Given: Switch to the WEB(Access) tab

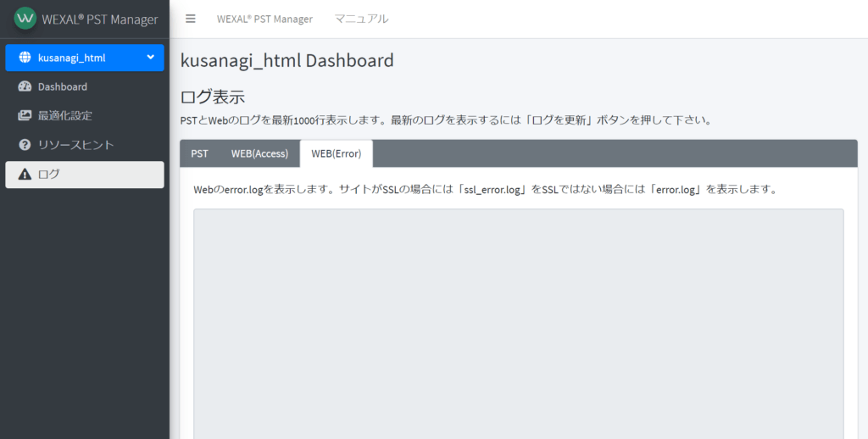Looking at the screenshot, I should [259, 153].
